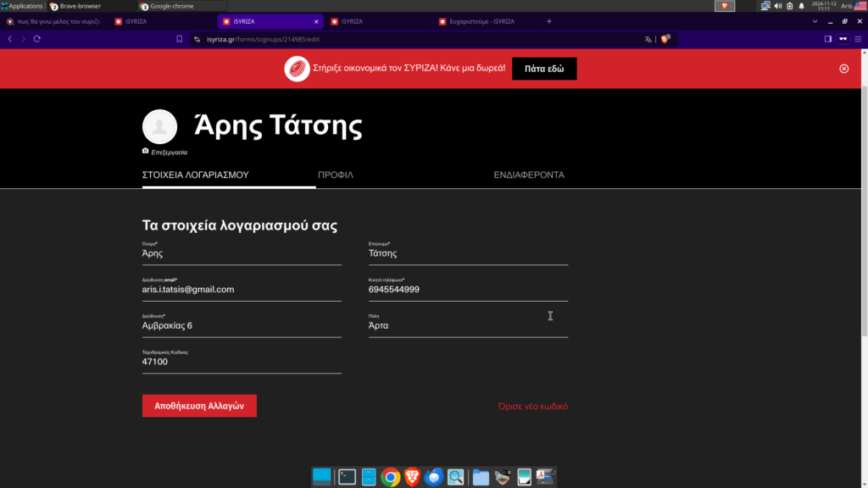Open the Brave hamburger menu

coord(858,39)
